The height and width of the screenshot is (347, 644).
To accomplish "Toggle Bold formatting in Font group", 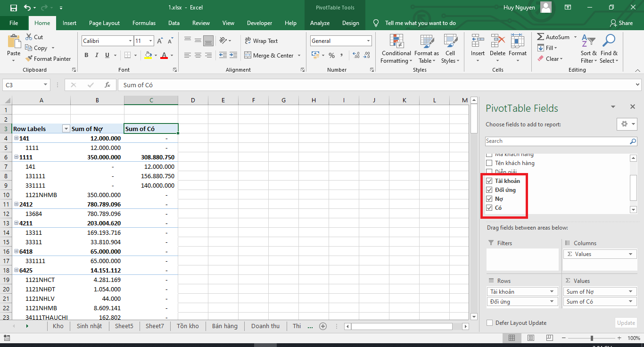I will coord(86,56).
